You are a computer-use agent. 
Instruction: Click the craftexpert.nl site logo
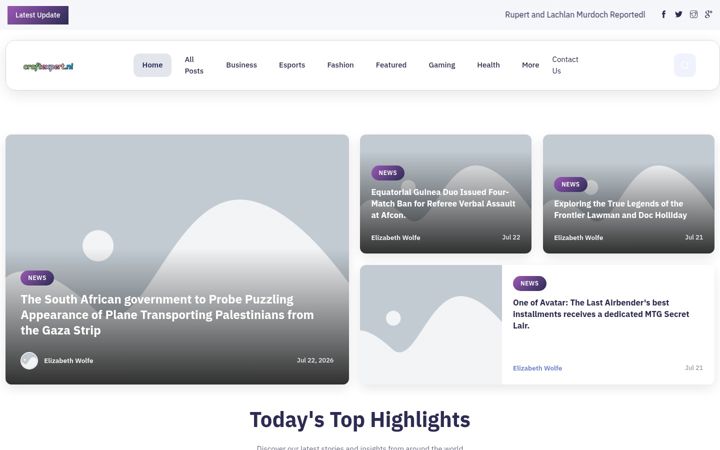[x=48, y=66]
